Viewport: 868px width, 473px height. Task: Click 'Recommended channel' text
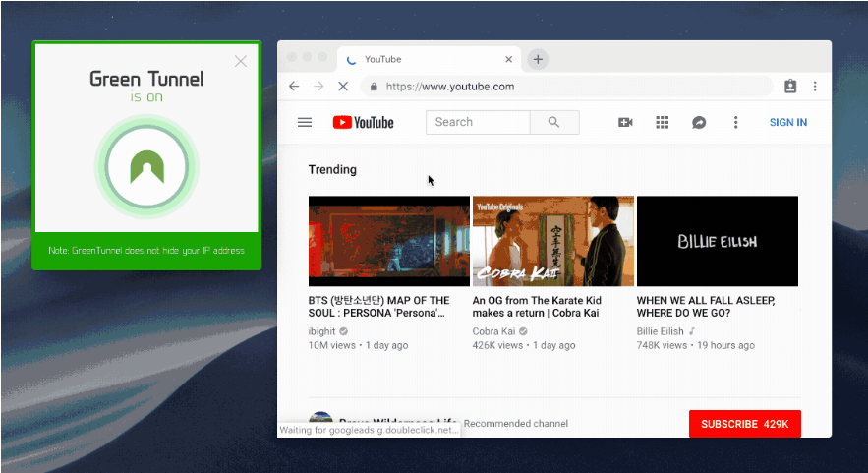point(516,423)
